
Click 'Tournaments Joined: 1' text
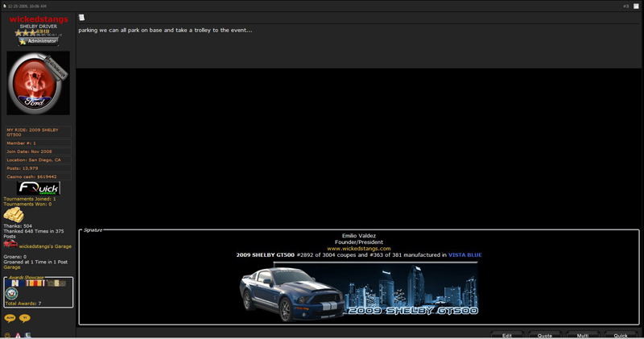30,199
